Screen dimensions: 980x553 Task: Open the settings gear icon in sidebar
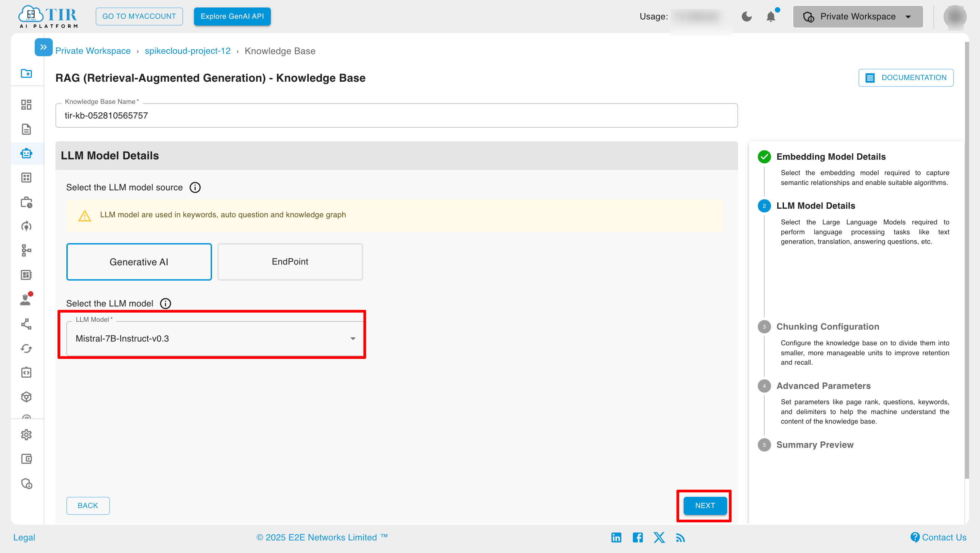click(27, 434)
